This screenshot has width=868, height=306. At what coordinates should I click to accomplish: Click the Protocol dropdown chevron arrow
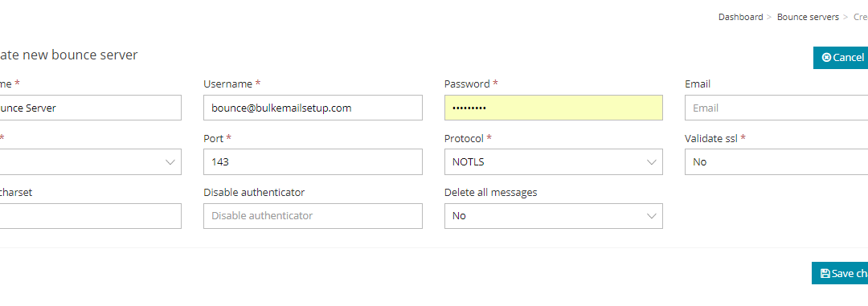click(x=652, y=162)
